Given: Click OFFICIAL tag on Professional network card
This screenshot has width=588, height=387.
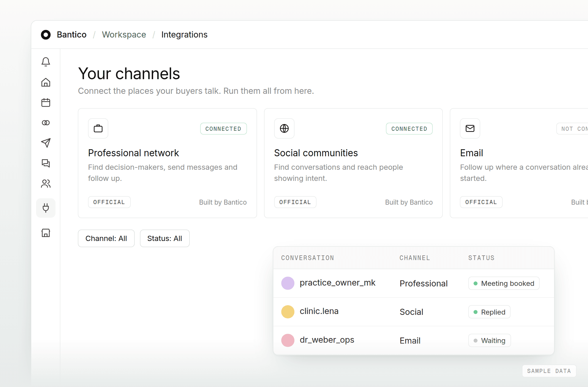Looking at the screenshot, I should (109, 202).
